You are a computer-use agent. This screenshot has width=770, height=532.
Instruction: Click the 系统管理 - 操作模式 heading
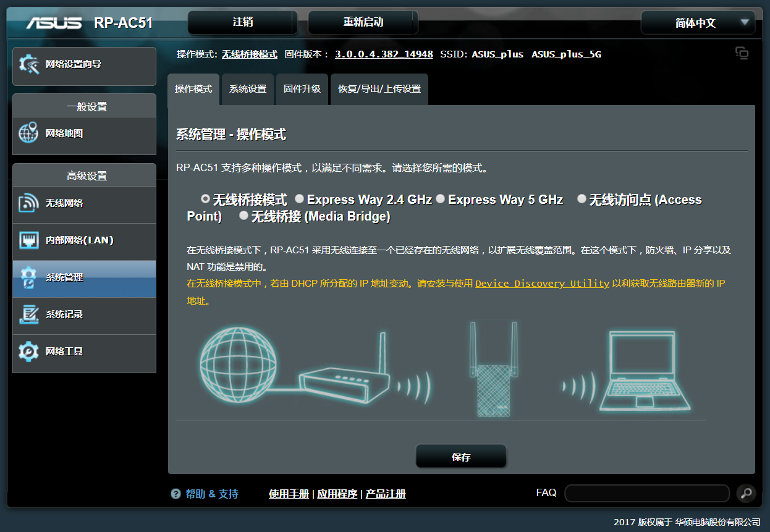(x=231, y=134)
